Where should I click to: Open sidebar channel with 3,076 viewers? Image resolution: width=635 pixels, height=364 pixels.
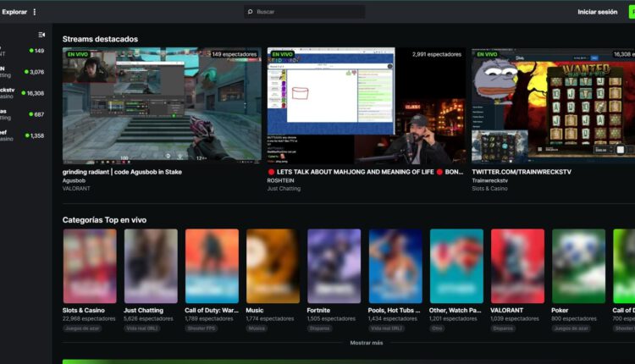tap(22, 72)
